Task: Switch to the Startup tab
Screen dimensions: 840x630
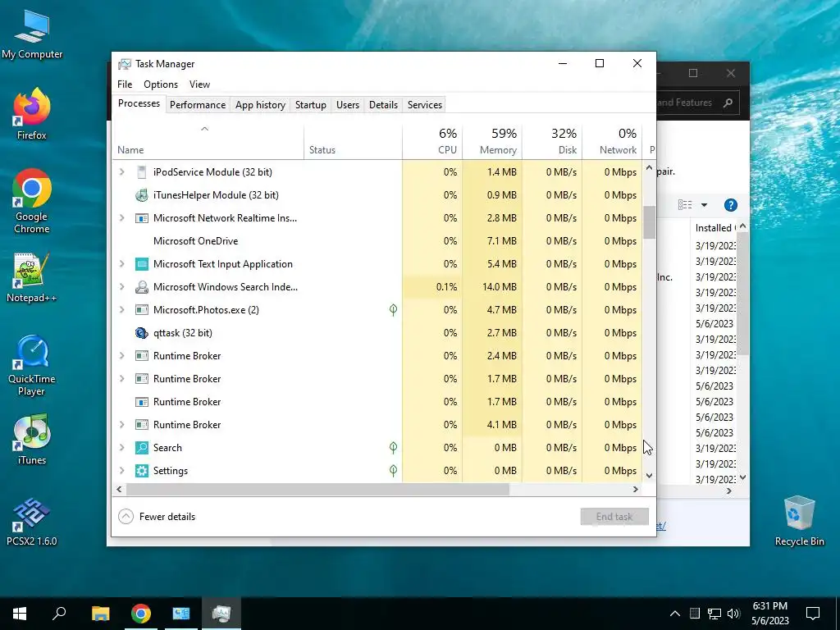Action: [311, 105]
